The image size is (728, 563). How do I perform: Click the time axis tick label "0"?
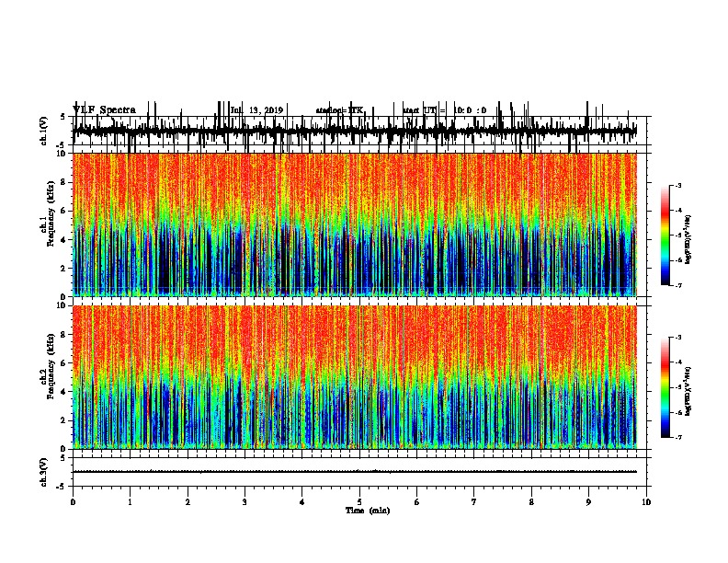[x=73, y=502]
